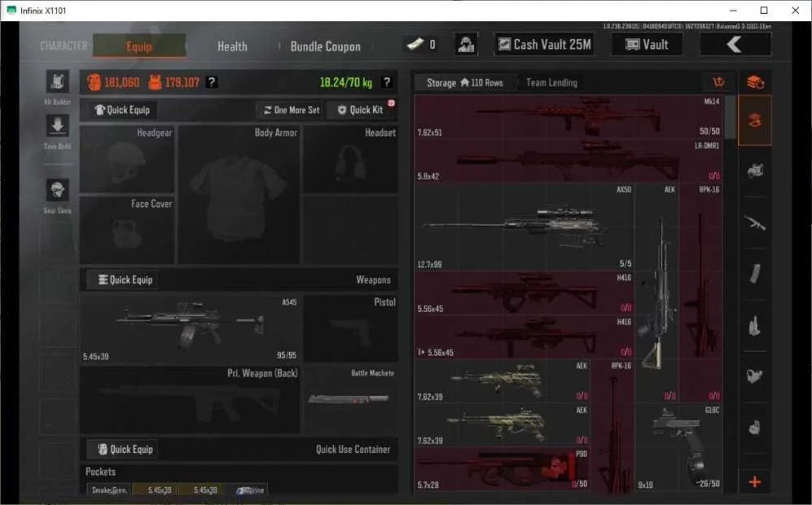Image resolution: width=812 pixels, height=505 pixels.
Task: Select the empty Headset slot
Action: pyautogui.click(x=350, y=159)
